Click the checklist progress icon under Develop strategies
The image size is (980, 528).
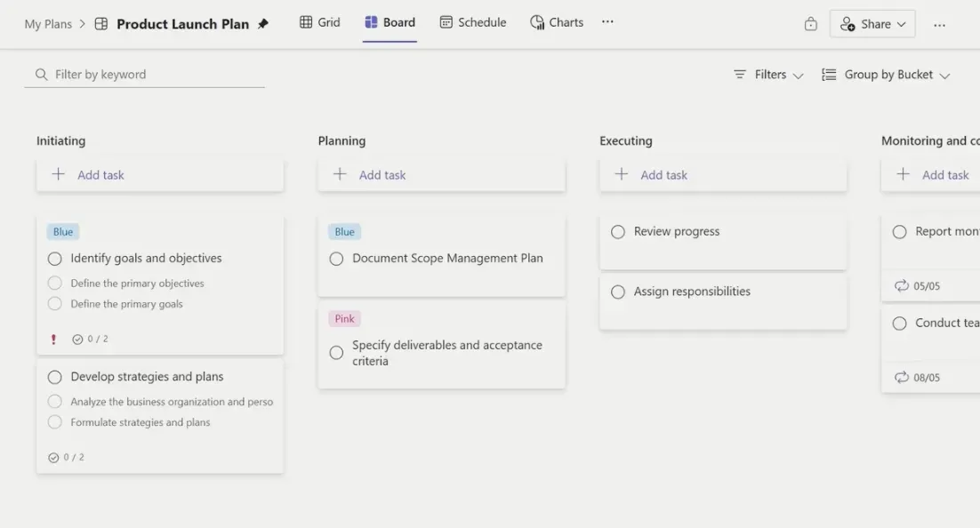tap(53, 458)
